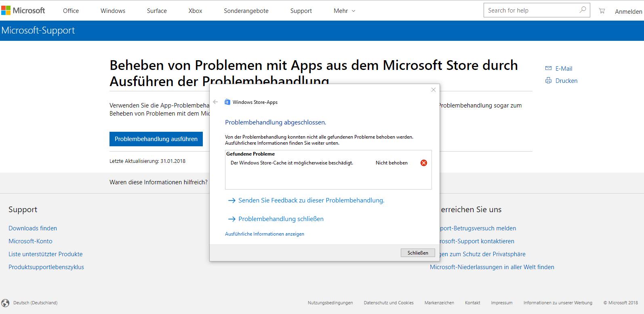Screen dimensions: 644x314
Task: Click Support-Betrugsversuch melden link
Action: 478,228
